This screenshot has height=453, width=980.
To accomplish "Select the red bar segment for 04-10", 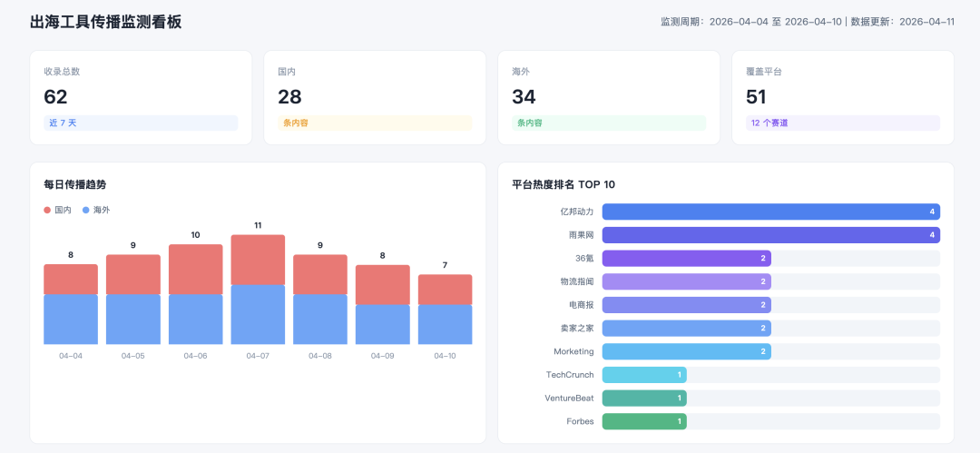I will pyautogui.click(x=445, y=290).
